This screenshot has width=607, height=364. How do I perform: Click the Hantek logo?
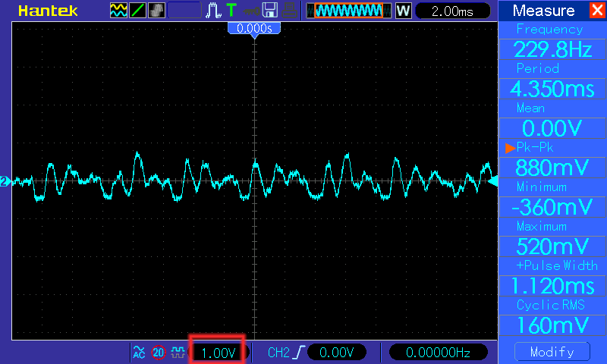click(48, 11)
